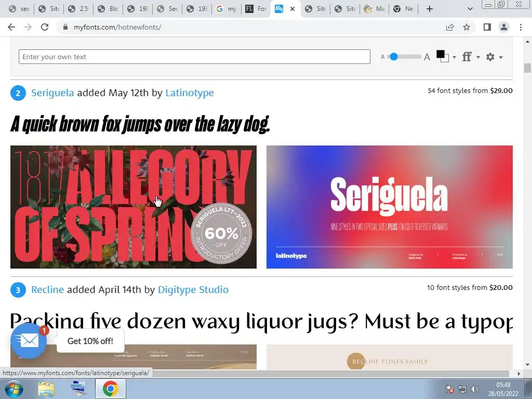This screenshot has height=399, width=532.
Task: Expand the tab search chevron
Action: pos(470,9)
